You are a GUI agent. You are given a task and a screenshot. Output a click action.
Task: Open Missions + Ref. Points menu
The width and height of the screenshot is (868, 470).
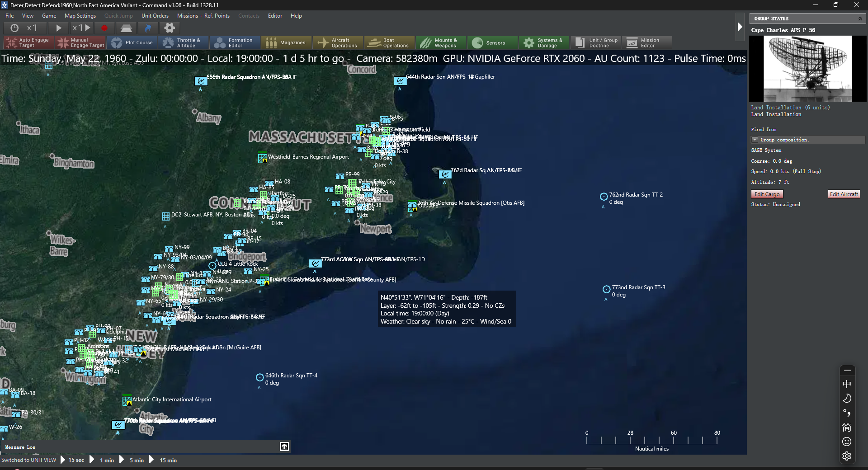tap(203, 16)
